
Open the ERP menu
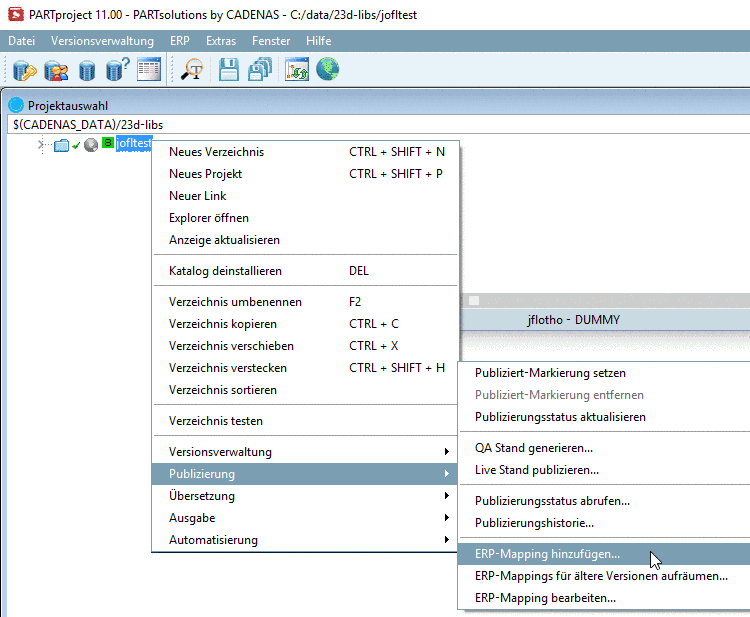coord(180,41)
